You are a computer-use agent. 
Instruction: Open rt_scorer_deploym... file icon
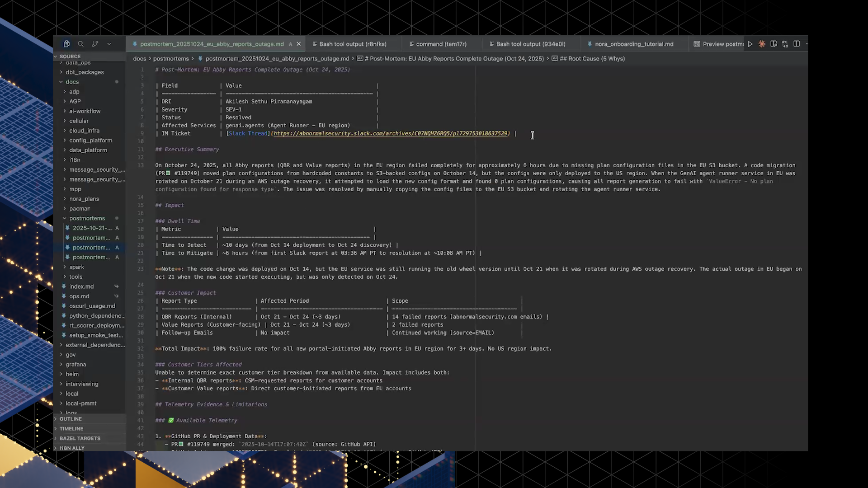(64, 325)
